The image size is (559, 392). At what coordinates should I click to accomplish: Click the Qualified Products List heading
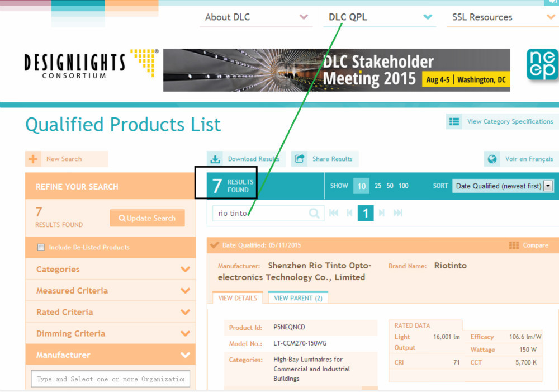pyautogui.click(x=123, y=125)
